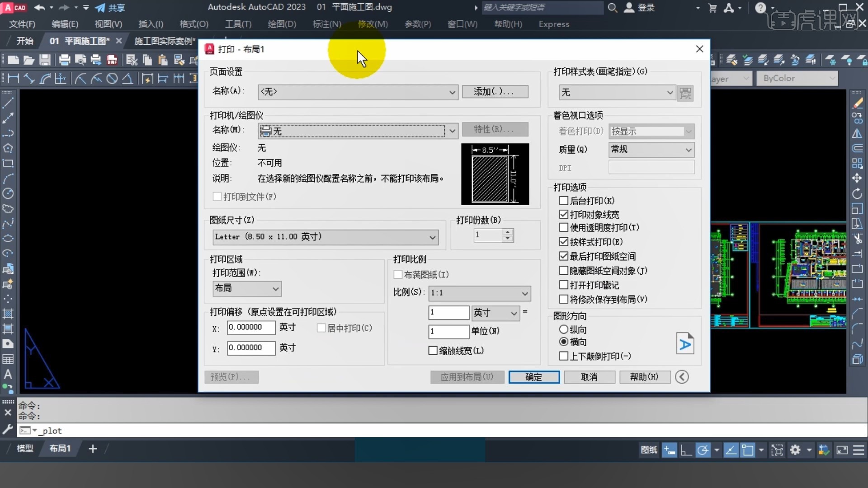
Task: Select the Polygon draw tool
Action: click(x=8, y=148)
